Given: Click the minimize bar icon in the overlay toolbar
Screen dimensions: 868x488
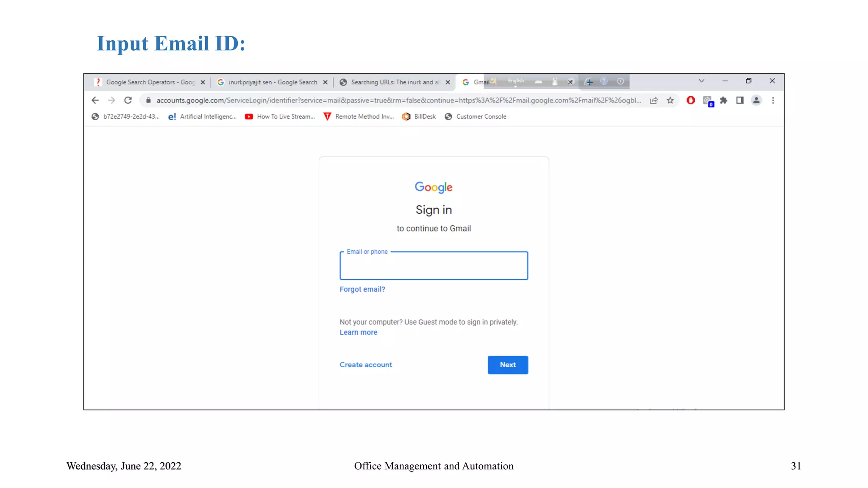Looking at the screenshot, I should pyautogui.click(x=538, y=82).
